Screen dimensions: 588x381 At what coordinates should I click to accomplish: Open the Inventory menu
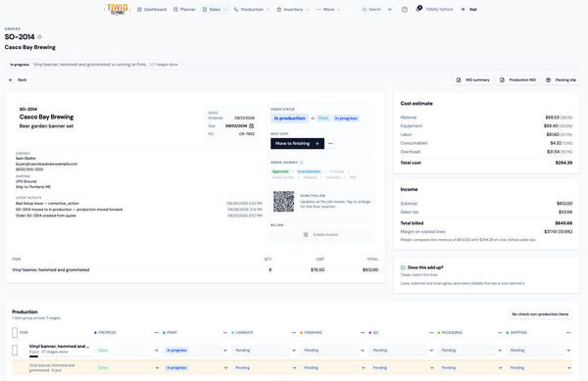292,10
